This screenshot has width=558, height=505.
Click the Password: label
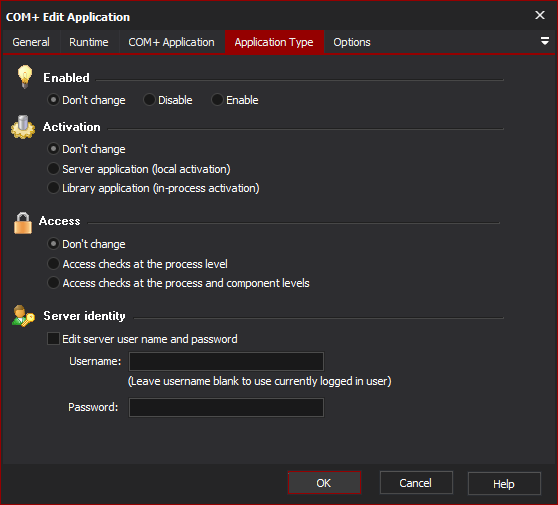pos(93,407)
